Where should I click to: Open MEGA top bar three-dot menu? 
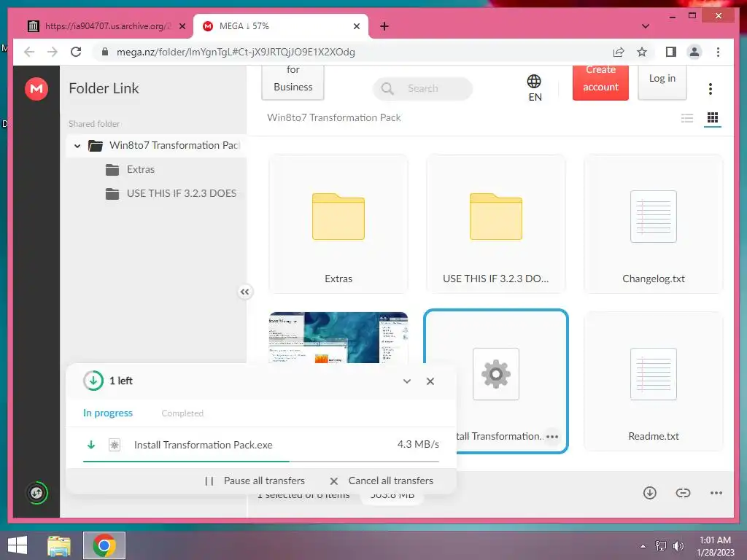(711, 88)
